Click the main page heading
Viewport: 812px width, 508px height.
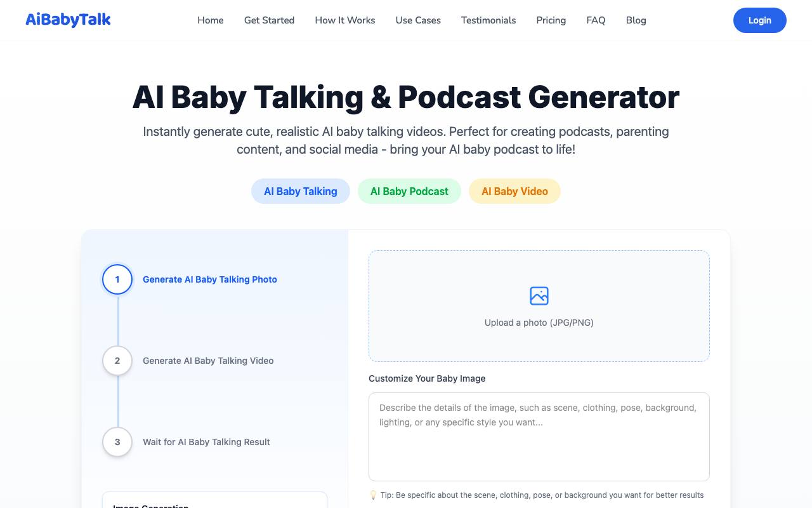[x=406, y=97]
